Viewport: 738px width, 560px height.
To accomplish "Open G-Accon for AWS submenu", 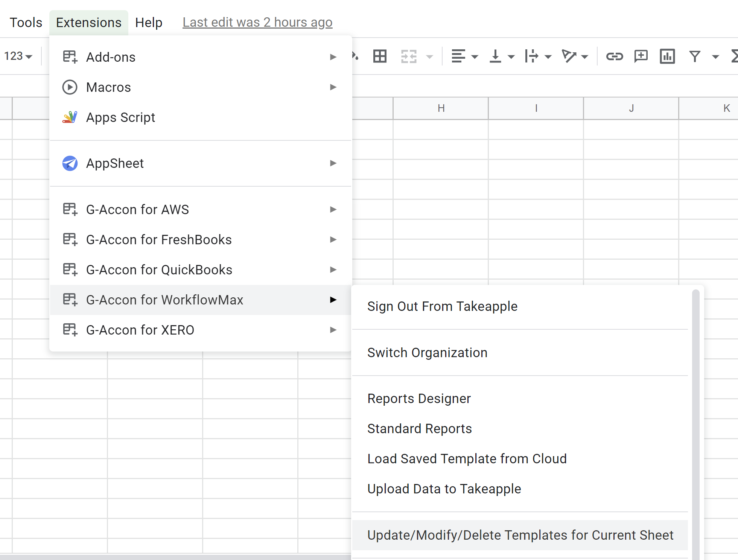I will pyautogui.click(x=201, y=210).
